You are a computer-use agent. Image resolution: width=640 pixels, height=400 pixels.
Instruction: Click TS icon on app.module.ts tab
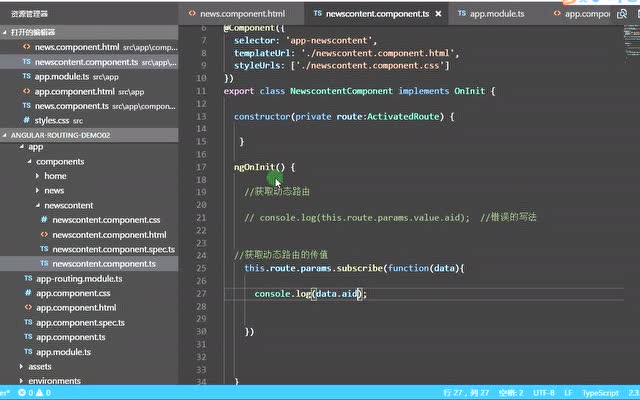click(462, 13)
